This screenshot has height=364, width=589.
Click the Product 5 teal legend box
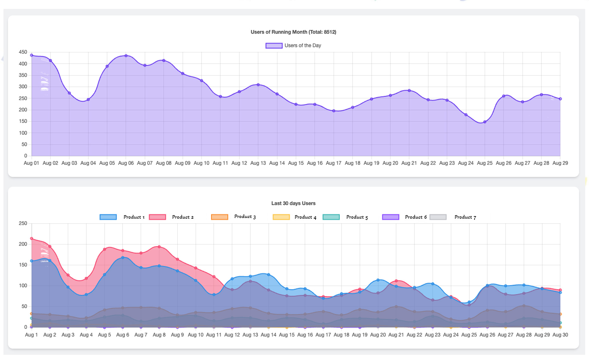[331, 217]
